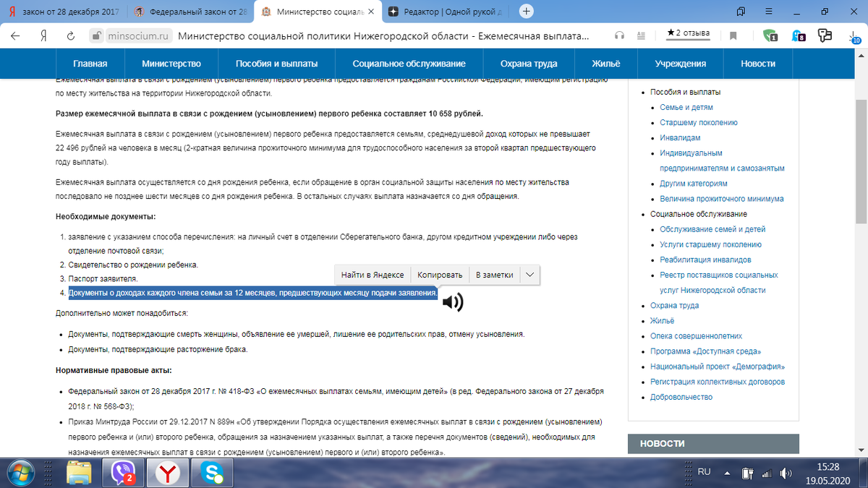The height and width of the screenshot is (488, 868).
Task: Open sidebar link Добровольчество
Action: pyautogui.click(x=681, y=397)
